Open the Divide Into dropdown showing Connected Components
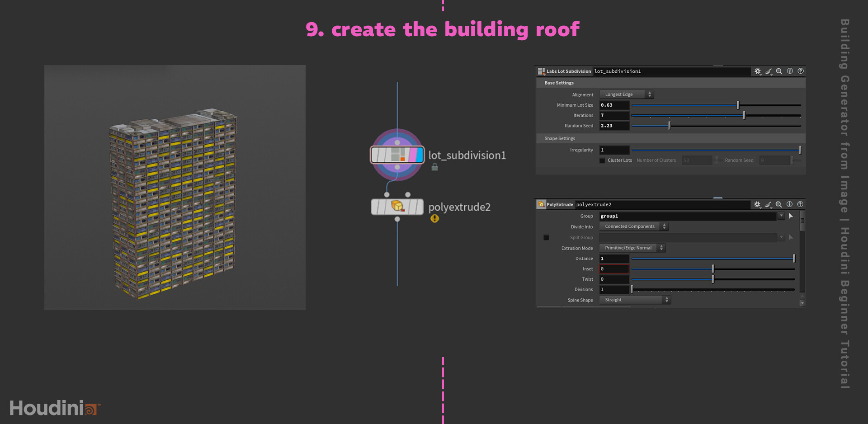The width and height of the screenshot is (868, 424). click(633, 226)
